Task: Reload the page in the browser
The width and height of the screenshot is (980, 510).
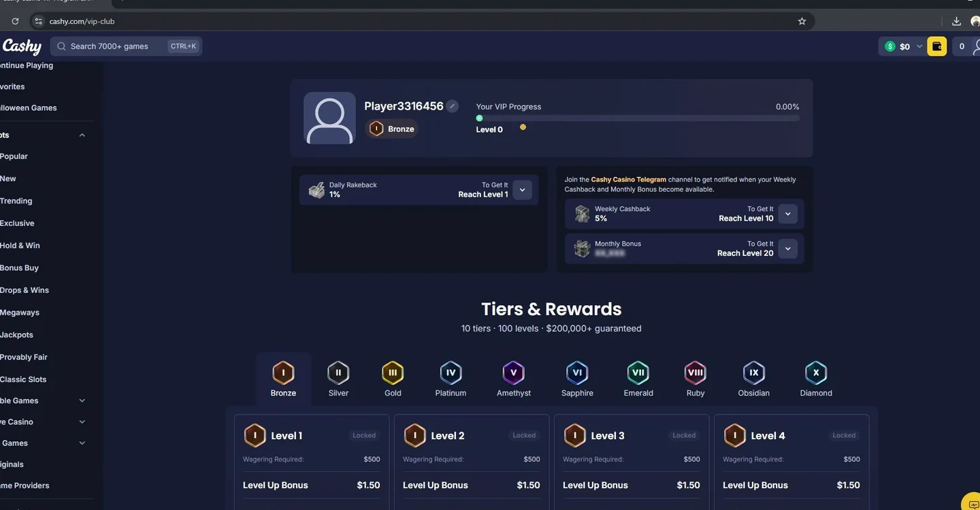Action: tap(15, 21)
